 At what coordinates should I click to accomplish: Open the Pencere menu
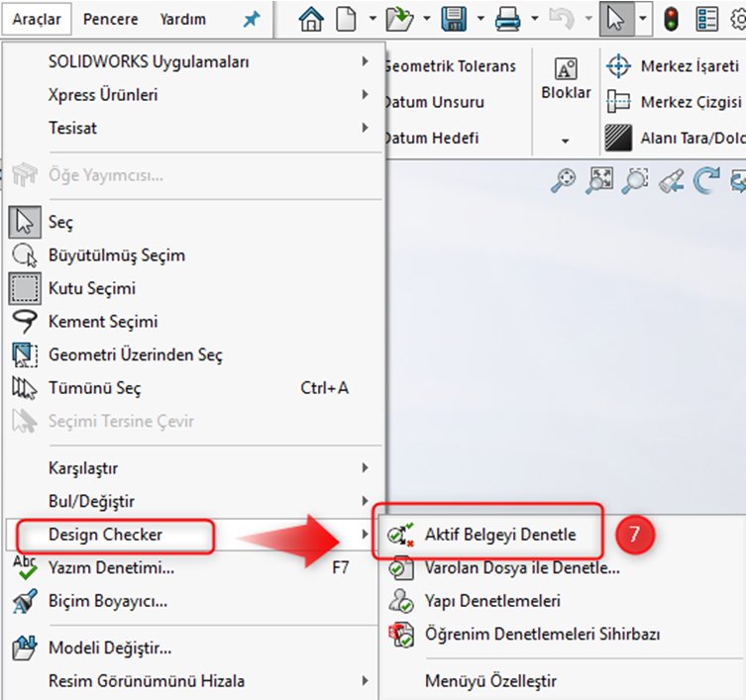click(x=110, y=19)
